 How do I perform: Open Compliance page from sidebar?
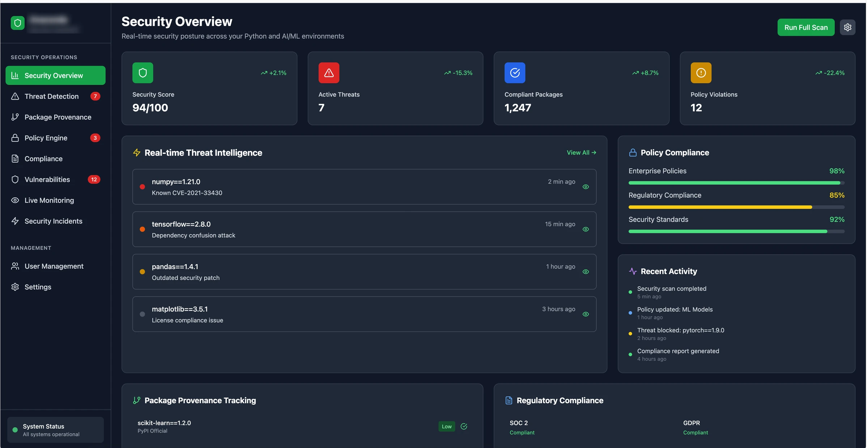(55, 159)
